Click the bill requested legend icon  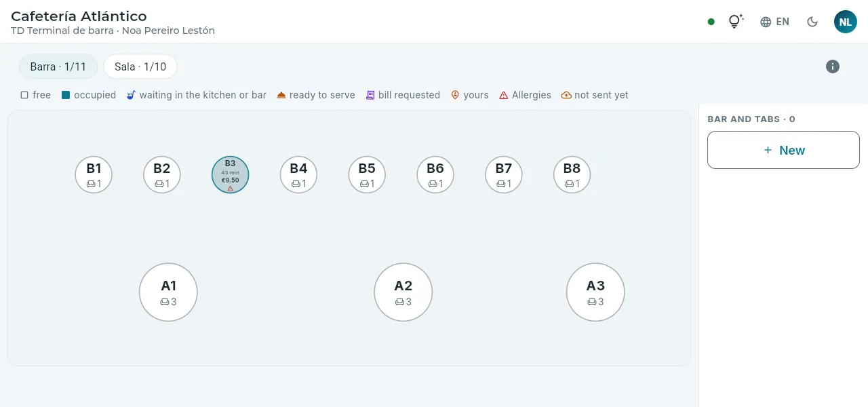tap(370, 95)
